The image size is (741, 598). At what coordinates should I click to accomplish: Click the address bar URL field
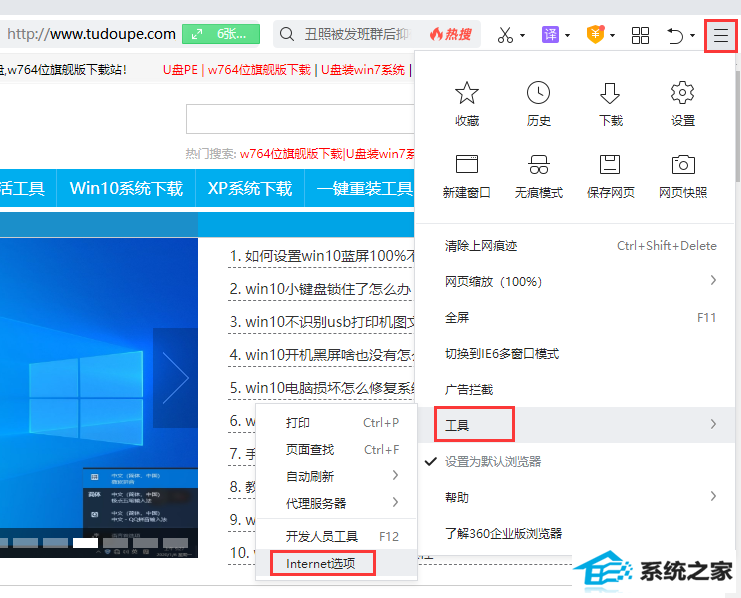[91, 34]
